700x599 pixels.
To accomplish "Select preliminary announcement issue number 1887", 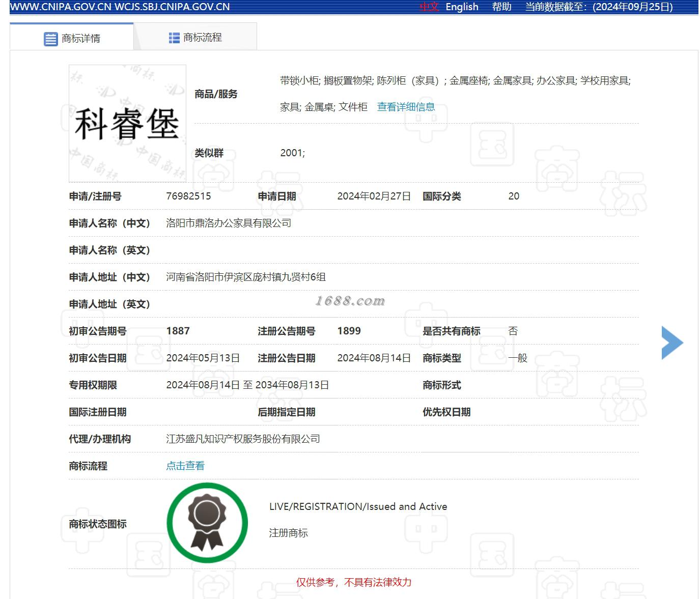I will [x=178, y=331].
